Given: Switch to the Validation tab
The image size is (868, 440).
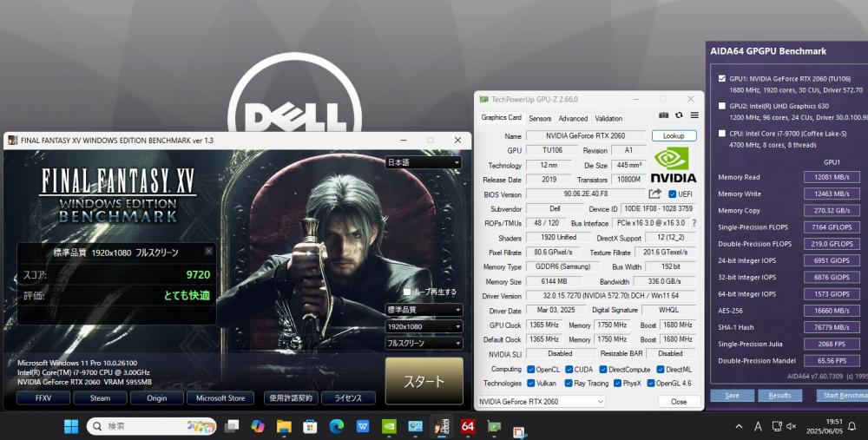Looking at the screenshot, I should (608, 118).
